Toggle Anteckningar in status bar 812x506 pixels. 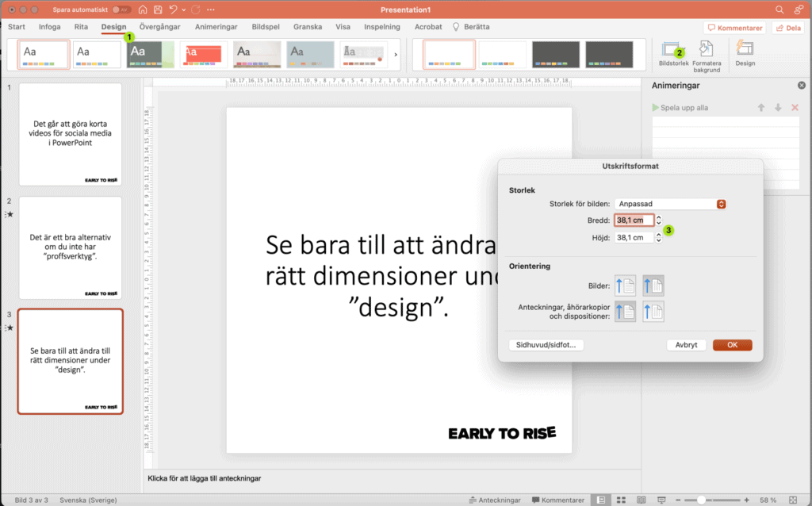[x=495, y=500]
